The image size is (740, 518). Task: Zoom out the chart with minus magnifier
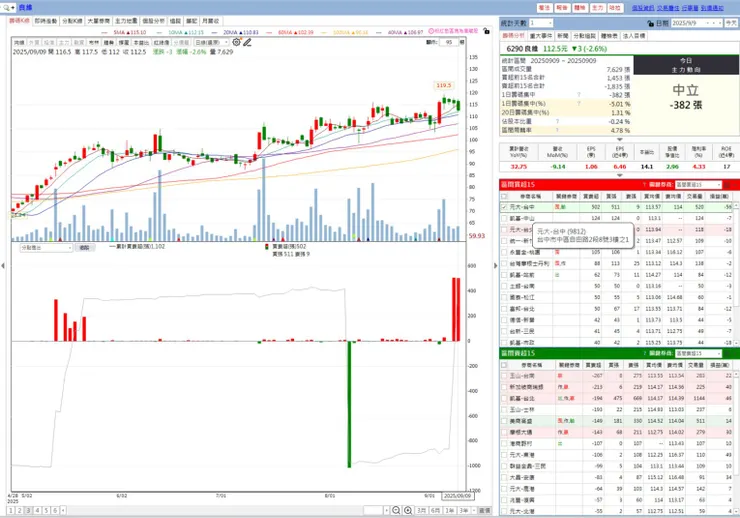396,510
